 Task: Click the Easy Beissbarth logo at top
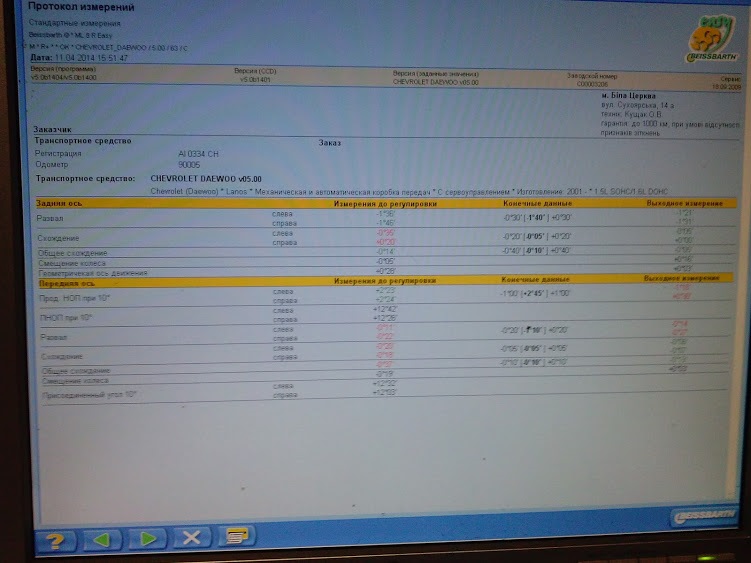tap(712, 40)
